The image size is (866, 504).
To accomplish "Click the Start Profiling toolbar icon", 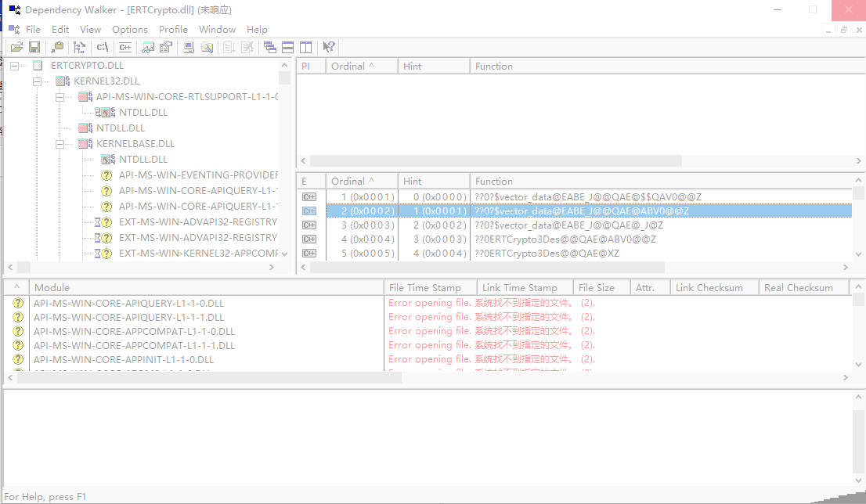I will point(229,48).
